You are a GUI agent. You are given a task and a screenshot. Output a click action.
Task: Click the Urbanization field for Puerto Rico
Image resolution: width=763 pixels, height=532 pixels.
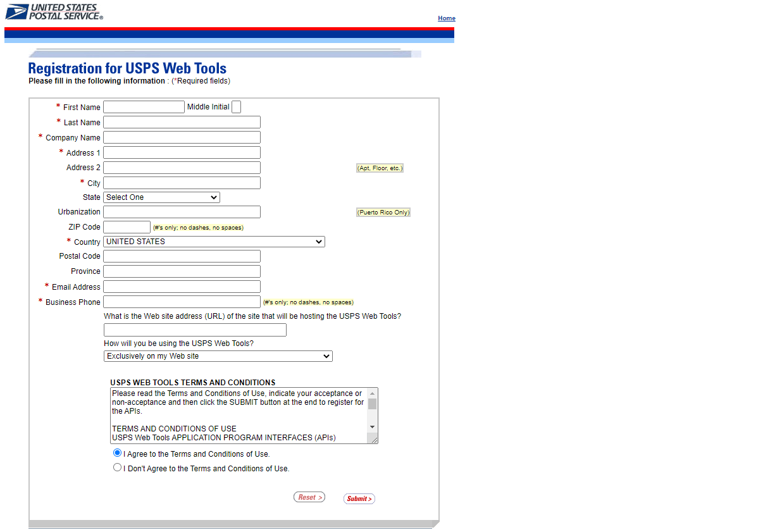[x=182, y=211]
